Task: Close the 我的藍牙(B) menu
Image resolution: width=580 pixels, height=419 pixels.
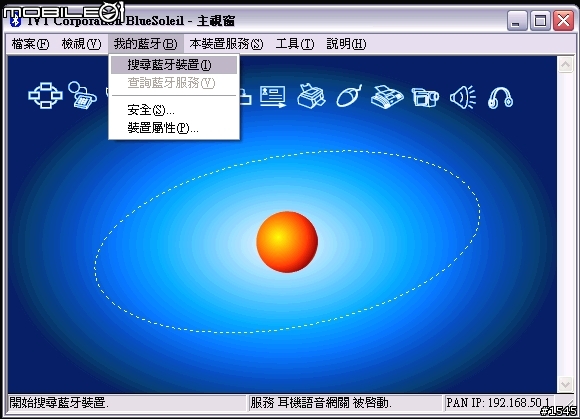Action: (x=145, y=44)
